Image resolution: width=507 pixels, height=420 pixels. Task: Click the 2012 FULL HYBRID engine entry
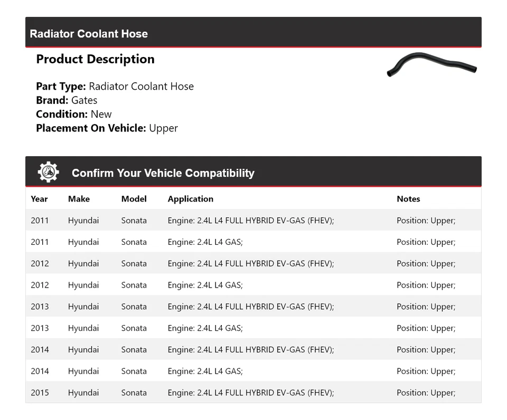(x=251, y=264)
